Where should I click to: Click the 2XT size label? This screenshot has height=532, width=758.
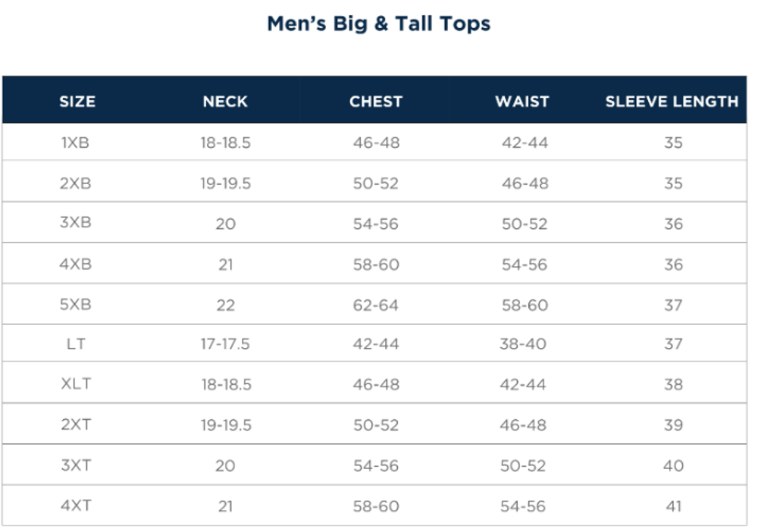[x=76, y=425]
